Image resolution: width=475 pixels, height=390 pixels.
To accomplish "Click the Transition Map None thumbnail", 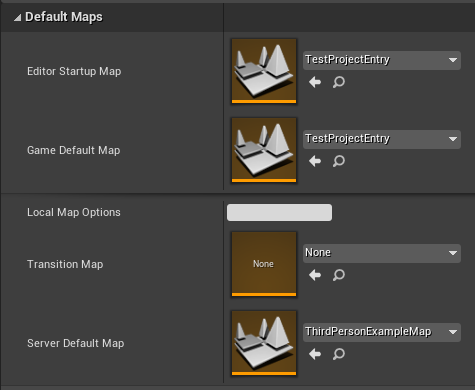I will coord(264,264).
